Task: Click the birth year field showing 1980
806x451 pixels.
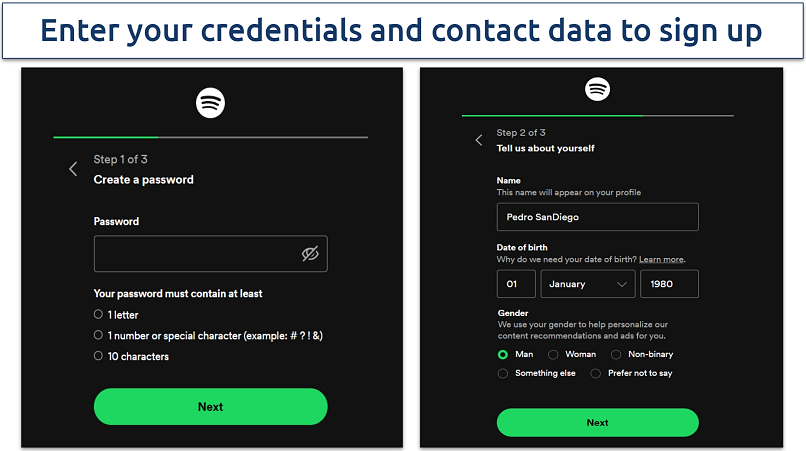Action: click(x=669, y=284)
